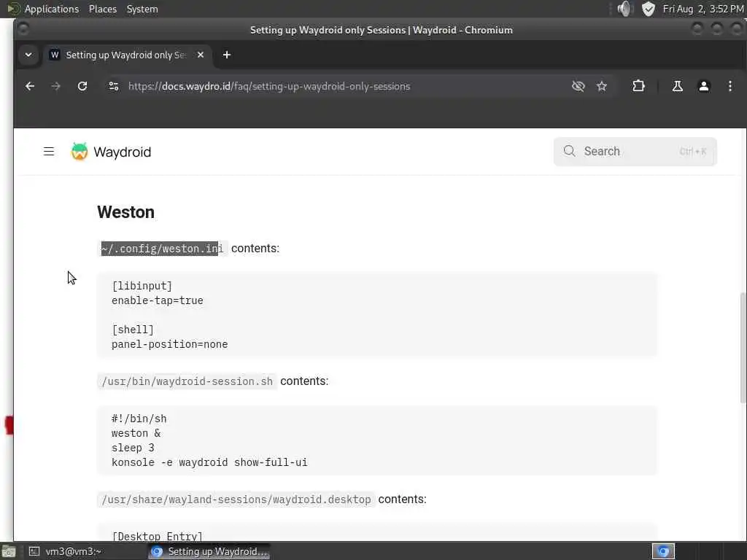Click the volume speaker tray icon
This screenshot has height=560, width=747.
[624, 9]
